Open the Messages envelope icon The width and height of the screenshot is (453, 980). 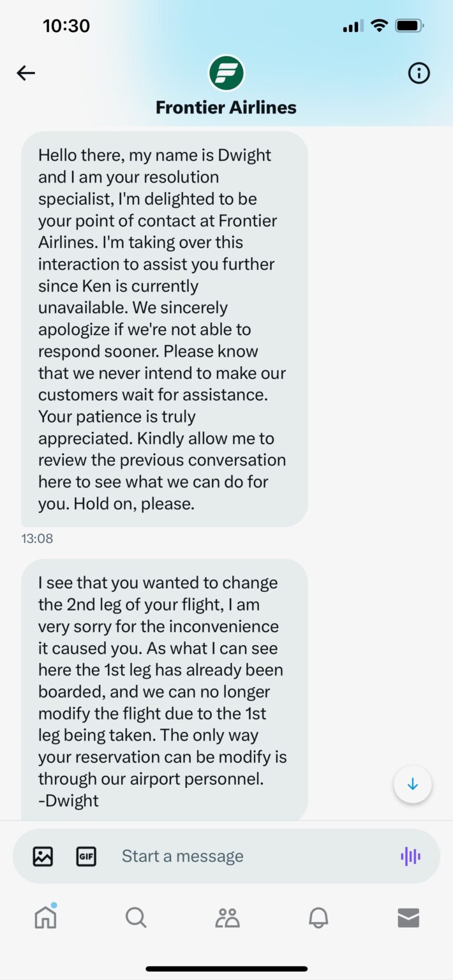tap(408, 919)
